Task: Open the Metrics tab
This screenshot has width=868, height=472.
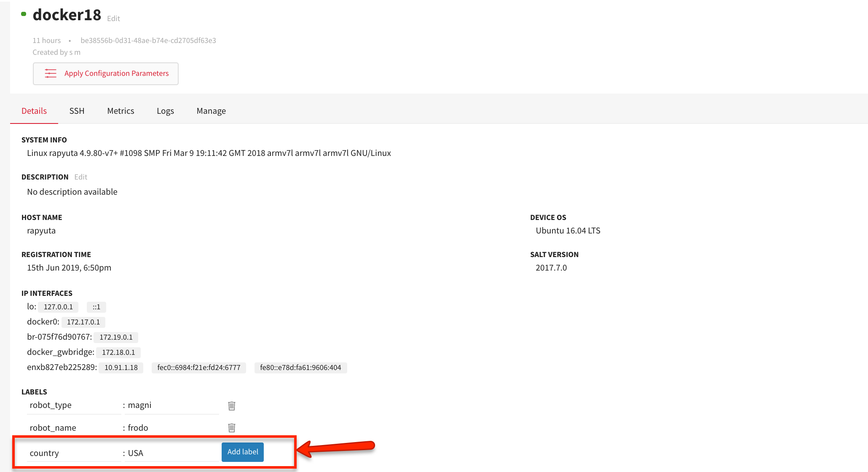Action: tap(121, 111)
